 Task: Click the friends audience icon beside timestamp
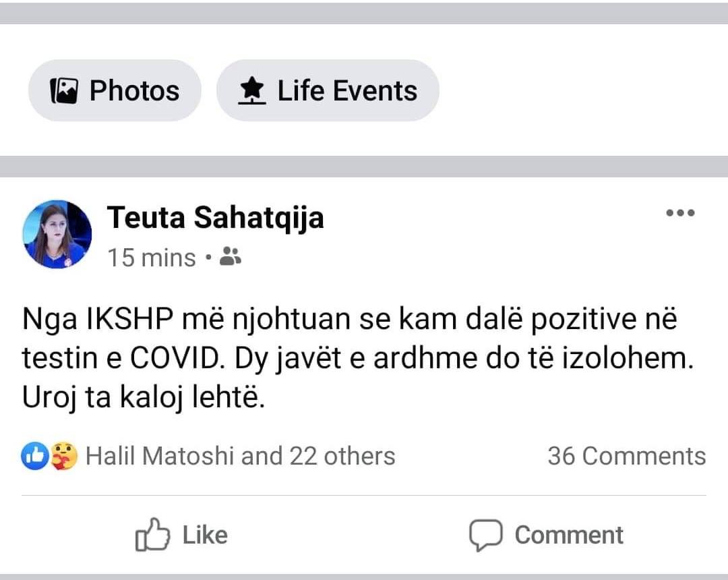click(x=231, y=256)
